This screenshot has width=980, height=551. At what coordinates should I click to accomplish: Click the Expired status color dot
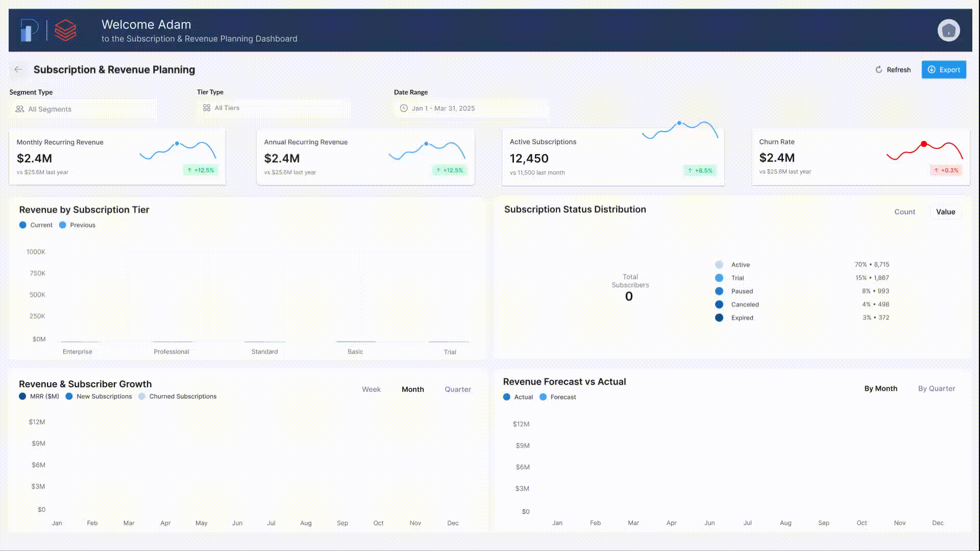tap(719, 318)
